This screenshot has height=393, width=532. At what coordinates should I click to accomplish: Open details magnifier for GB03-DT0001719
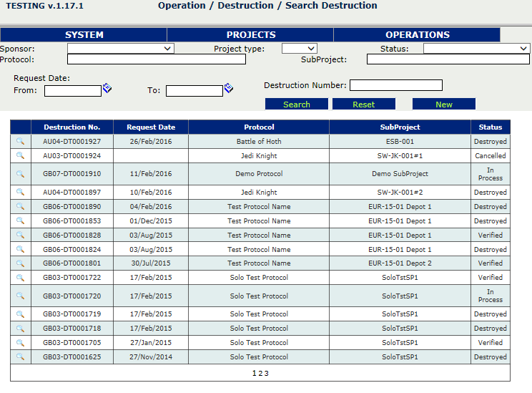tap(20, 314)
